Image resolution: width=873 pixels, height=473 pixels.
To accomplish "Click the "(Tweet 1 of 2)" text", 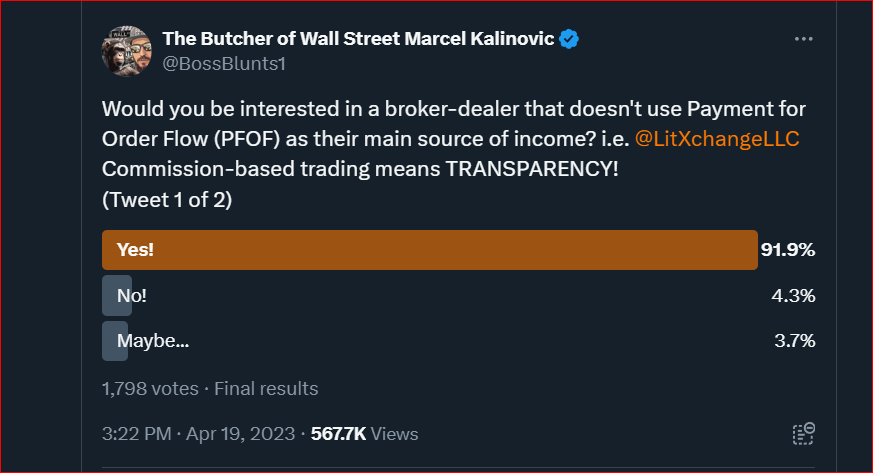I will 167,198.
